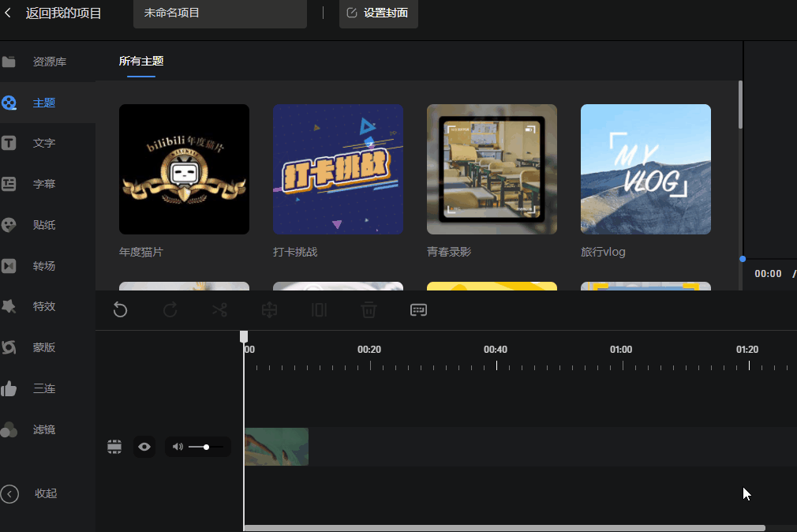Viewport: 797px width, 532px height.
Task: Select the 所有主题 tab
Action: click(x=141, y=62)
